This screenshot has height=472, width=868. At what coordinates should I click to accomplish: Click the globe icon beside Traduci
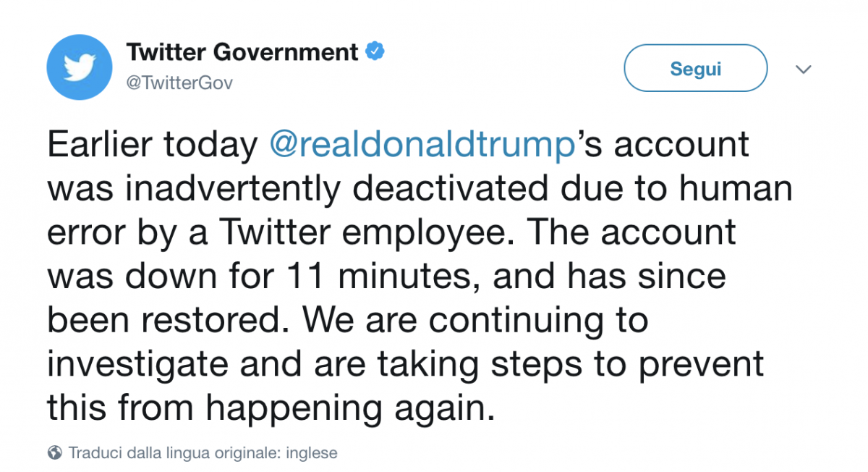[54, 453]
